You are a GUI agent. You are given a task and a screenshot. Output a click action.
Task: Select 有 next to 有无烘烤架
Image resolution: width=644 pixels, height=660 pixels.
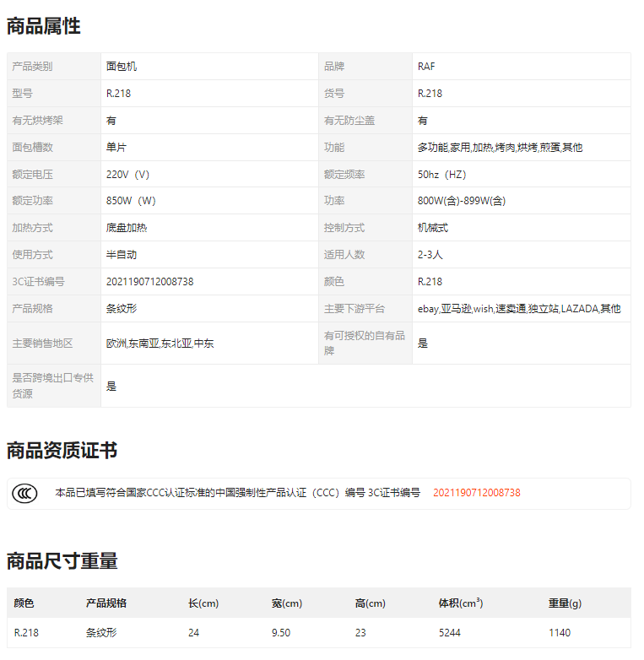coord(111,121)
